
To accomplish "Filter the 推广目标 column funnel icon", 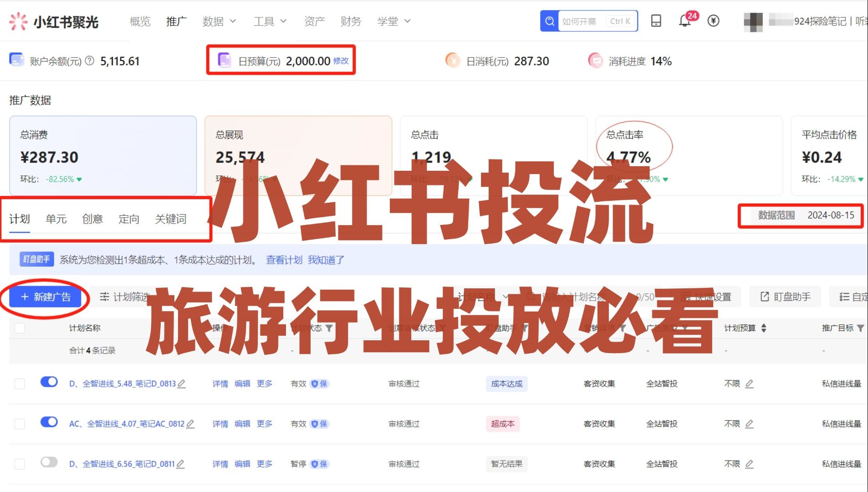I will (x=860, y=328).
